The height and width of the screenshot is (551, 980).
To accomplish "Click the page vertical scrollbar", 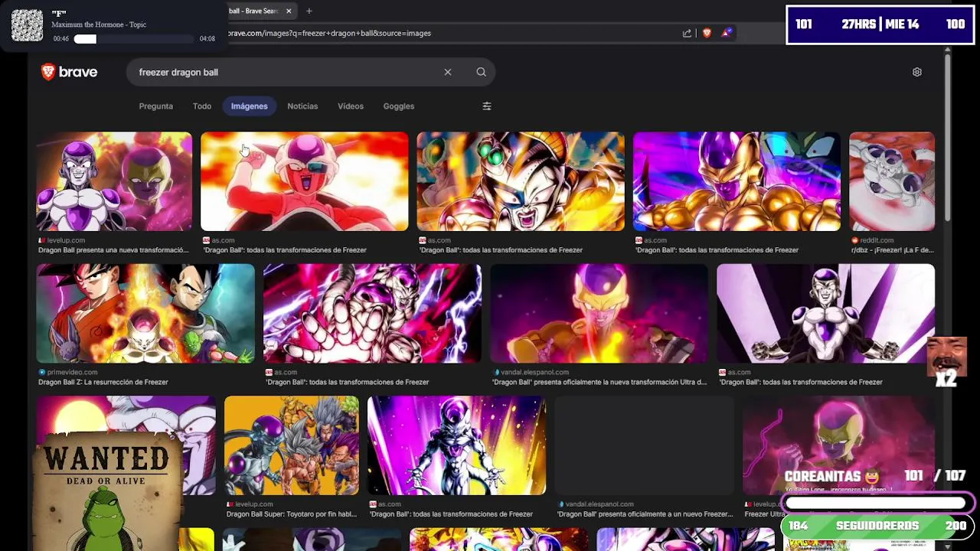I will pos(947,138).
